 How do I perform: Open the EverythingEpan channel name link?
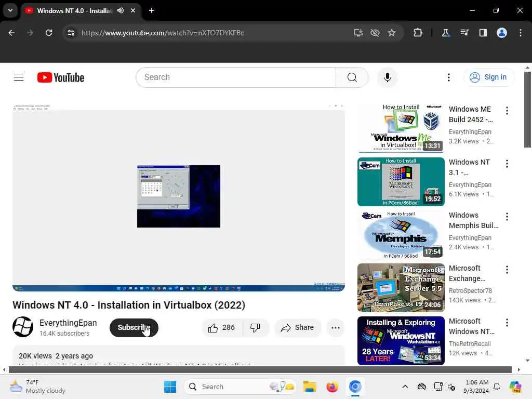coord(68,323)
